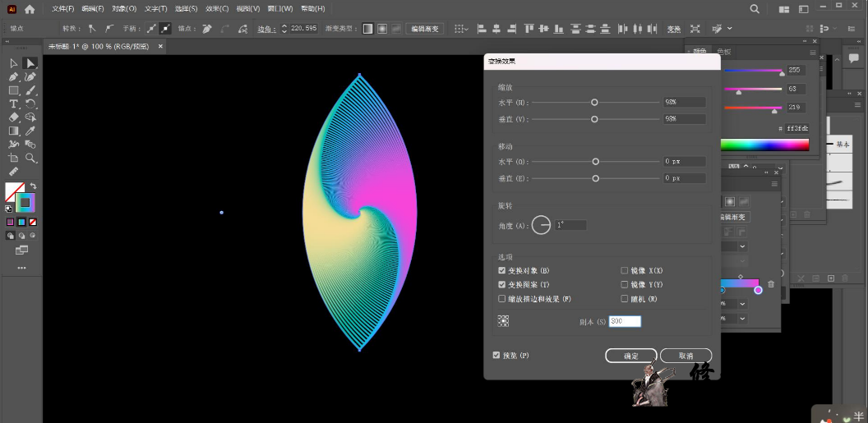Click the reference point grid icon
Screen dimensions: 868x423
[x=503, y=321]
